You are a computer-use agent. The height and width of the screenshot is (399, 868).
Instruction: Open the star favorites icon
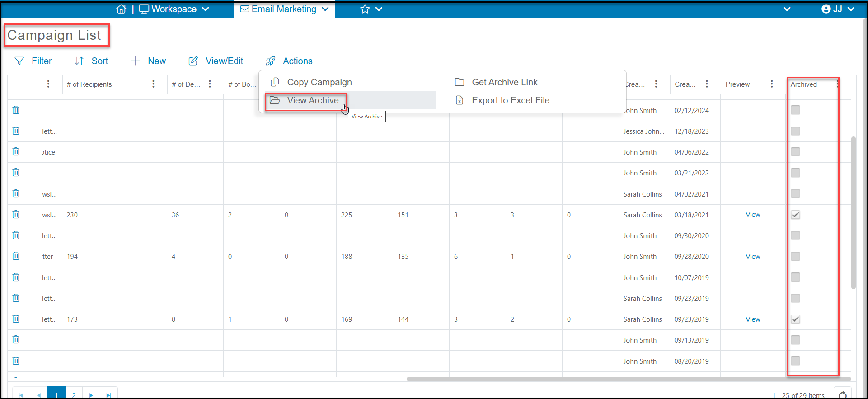pos(365,9)
